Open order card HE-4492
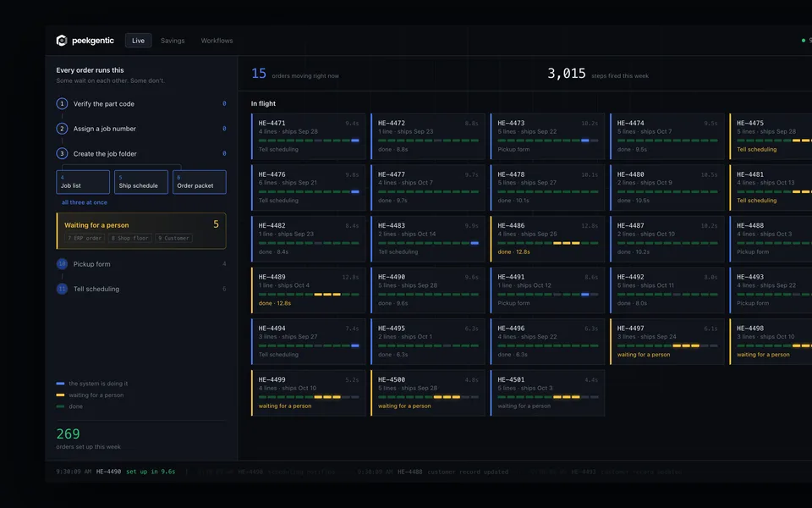812x508 pixels. click(667, 290)
